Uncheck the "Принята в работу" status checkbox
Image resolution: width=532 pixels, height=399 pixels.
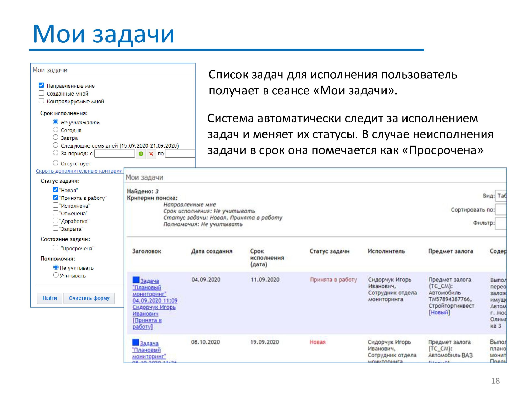click(x=55, y=197)
